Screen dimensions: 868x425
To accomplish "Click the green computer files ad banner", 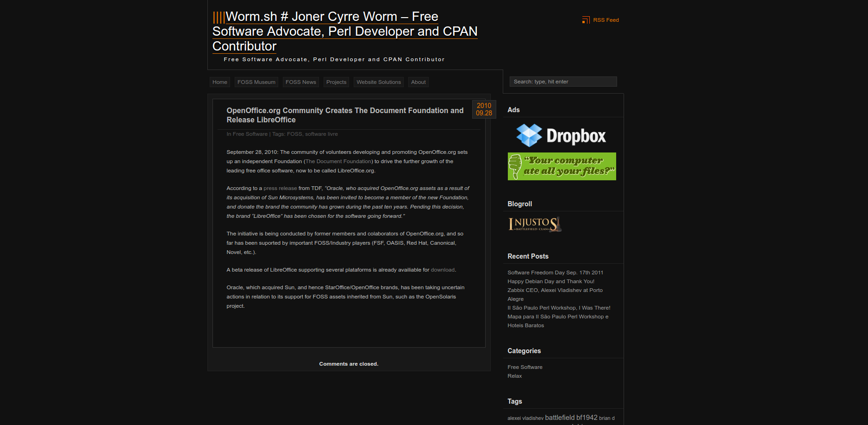I will [562, 166].
